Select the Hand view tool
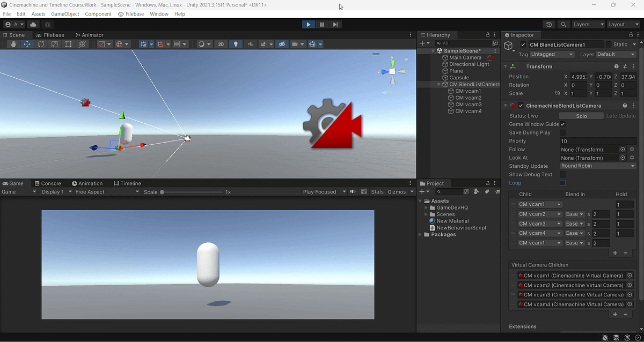This screenshot has height=342, width=644. (x=13, y=44)
